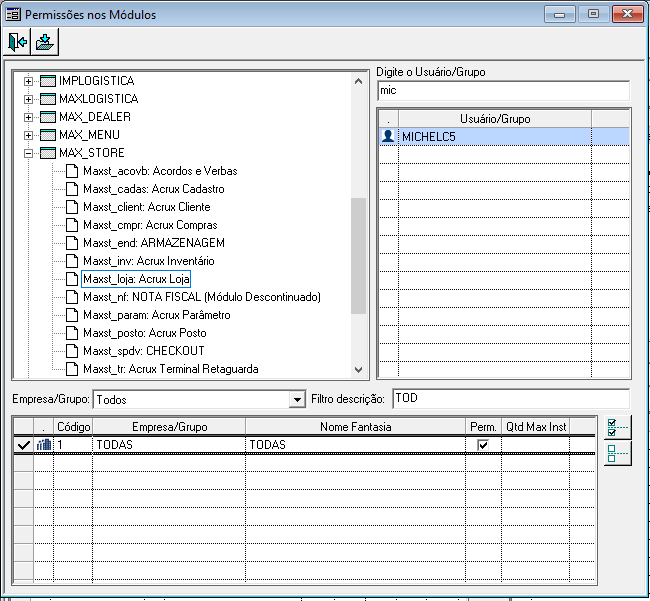The height and width of the screenshot is (601, 650).
Task: Click the company icon in TODAS row
Action: 44,445
